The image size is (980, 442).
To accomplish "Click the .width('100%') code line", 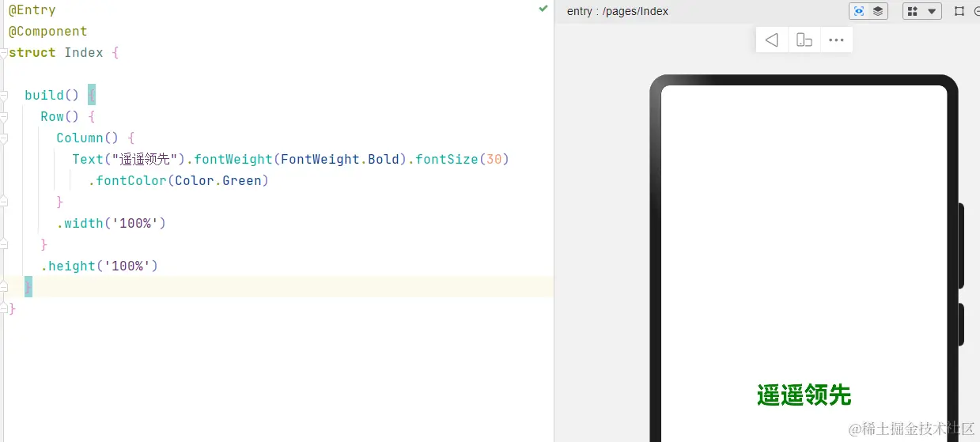I will pyautogui.click(x=112, y=224).
